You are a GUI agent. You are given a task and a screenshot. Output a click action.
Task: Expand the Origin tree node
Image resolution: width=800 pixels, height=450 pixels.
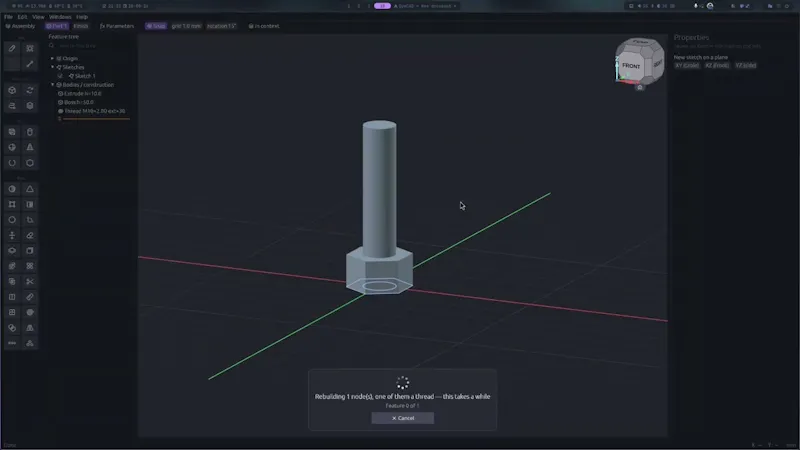pos(53,59)
